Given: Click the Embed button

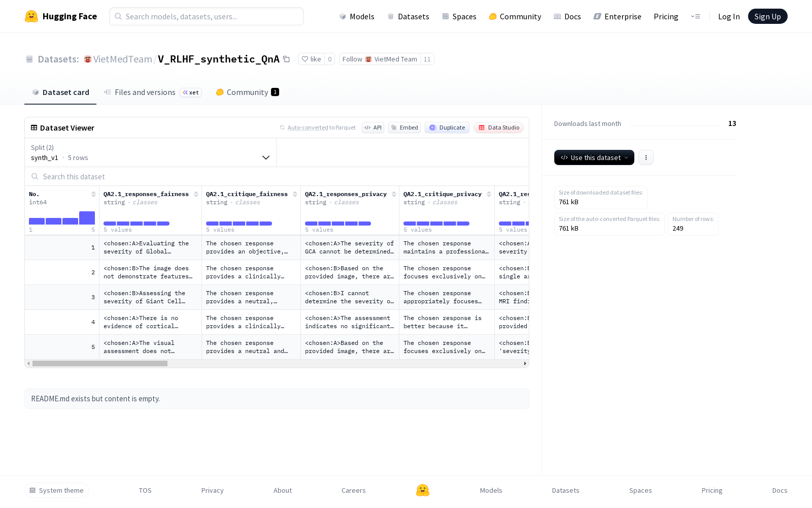Looking at the screenshot, I should pyautogui.click(x=404, y=128).
